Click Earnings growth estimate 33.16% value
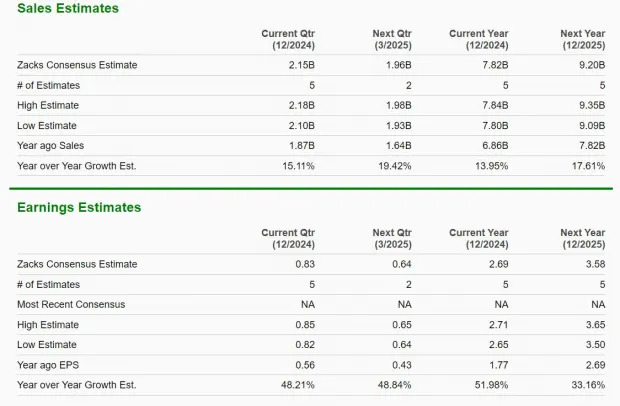Viewport: 620px width, 406px height. [588, 385]
